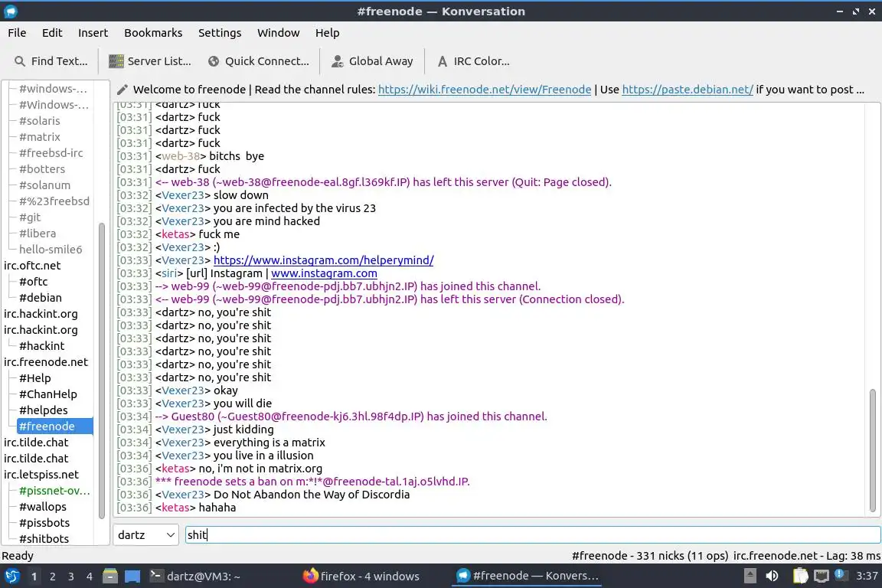Click the topic edit pencil icon
Screen dimensions: 882x588
coord(122,90)
